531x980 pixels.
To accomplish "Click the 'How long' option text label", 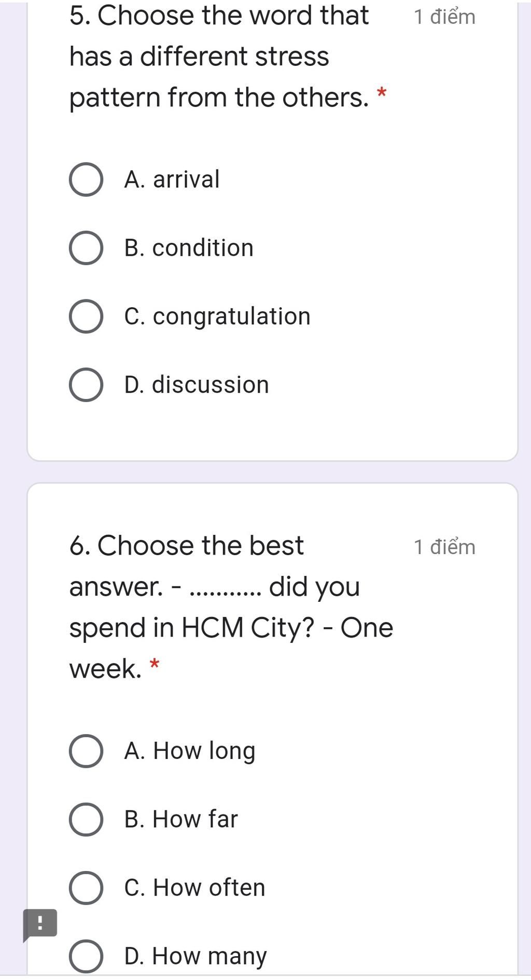I will 190,751.
